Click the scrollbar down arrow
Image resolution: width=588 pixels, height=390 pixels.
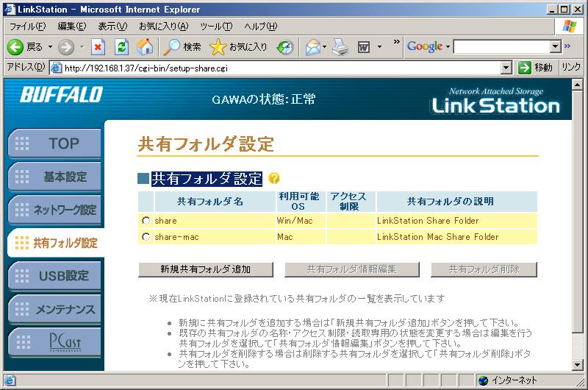coord(577,364)
